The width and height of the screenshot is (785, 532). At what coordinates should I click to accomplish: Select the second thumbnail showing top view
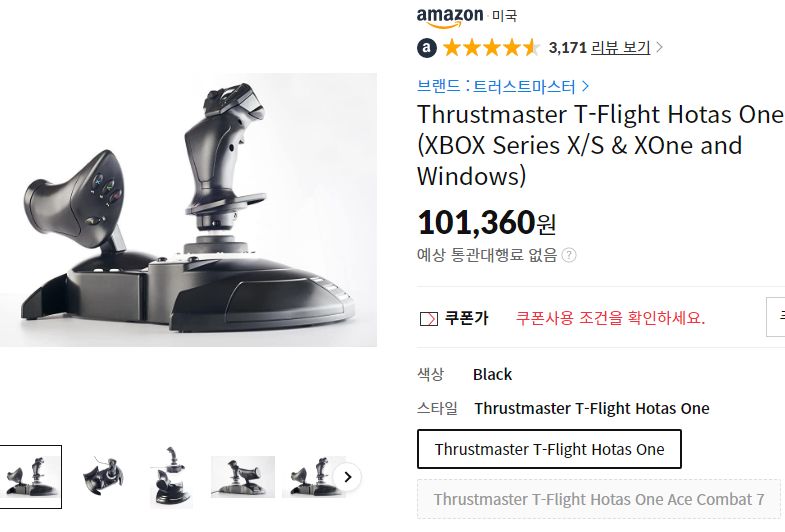point(103,477)
